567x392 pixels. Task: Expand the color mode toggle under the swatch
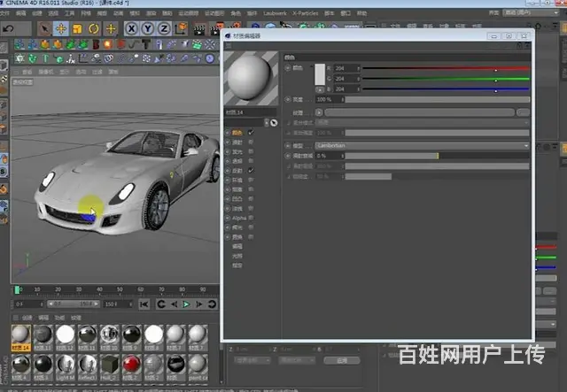click(x=320, y=89)
